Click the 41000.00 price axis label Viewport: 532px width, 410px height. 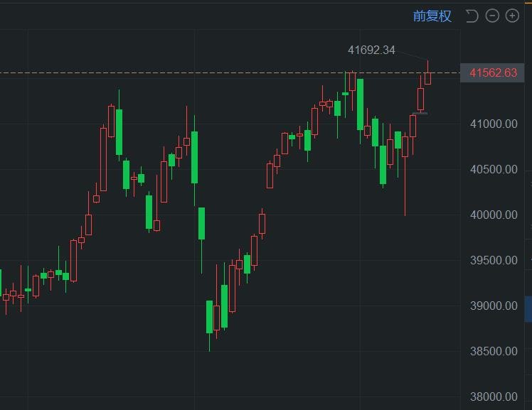493,124
